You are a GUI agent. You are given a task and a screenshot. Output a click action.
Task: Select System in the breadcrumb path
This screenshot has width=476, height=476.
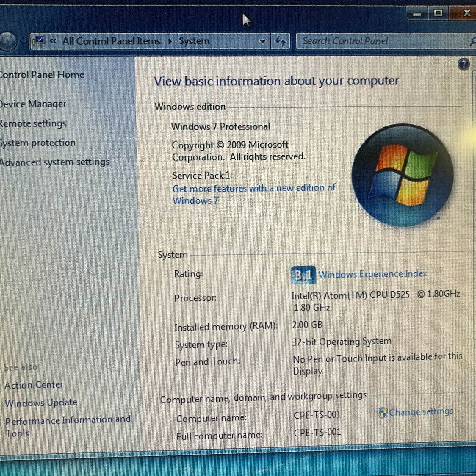pyautogui.click(x=194, y=41)
